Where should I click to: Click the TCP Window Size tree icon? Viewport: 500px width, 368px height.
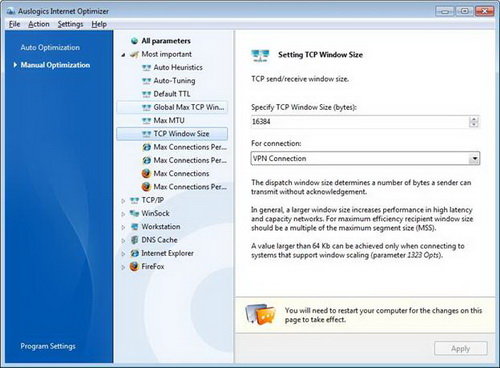147,134
